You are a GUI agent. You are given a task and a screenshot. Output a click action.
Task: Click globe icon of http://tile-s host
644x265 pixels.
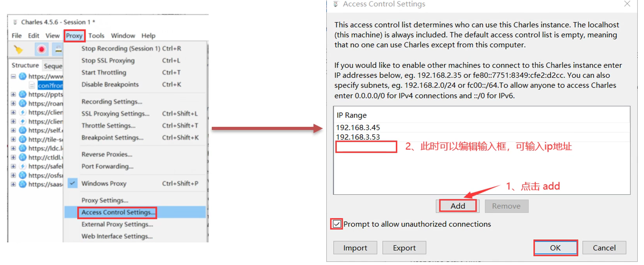23,139
